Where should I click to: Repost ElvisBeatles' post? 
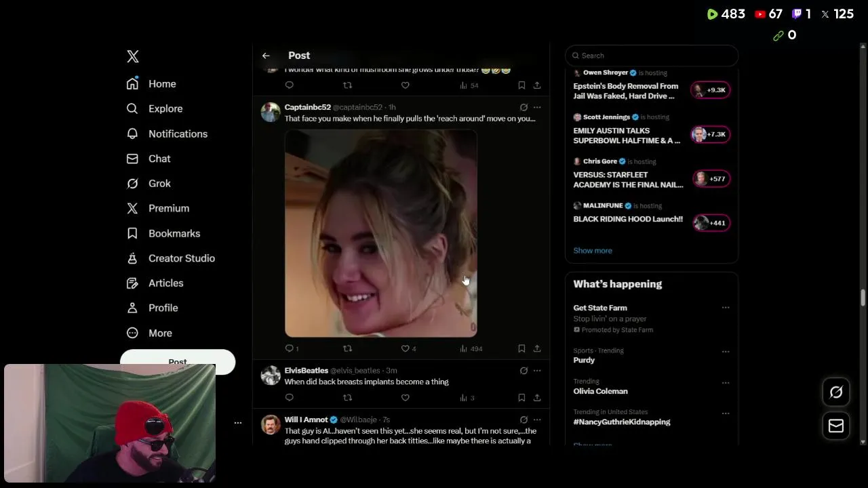click(347, 398)
